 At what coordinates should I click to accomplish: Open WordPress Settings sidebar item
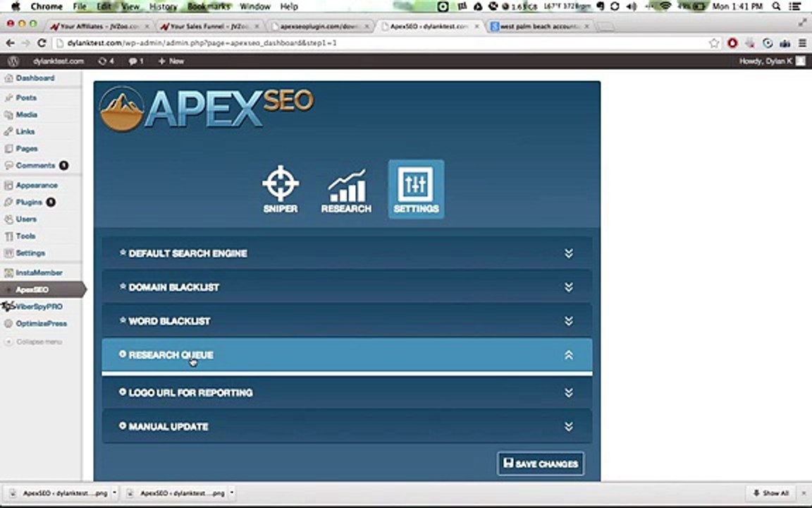[x=30, y=253]
